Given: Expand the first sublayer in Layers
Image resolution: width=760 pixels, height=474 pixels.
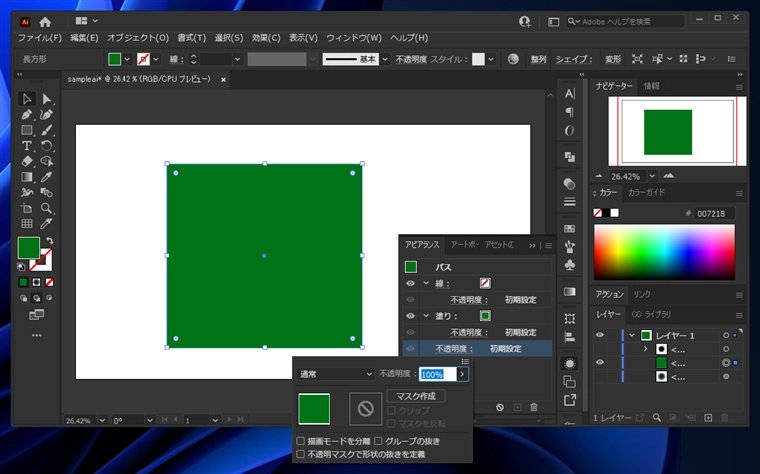Looking at the screenshot, I should pyautogui.click(x=645, y=349).
